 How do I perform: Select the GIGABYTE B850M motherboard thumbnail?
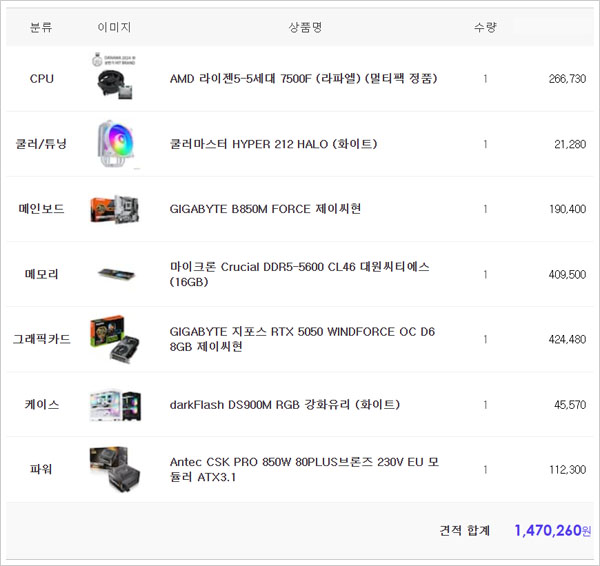click(x=114, y=209)
